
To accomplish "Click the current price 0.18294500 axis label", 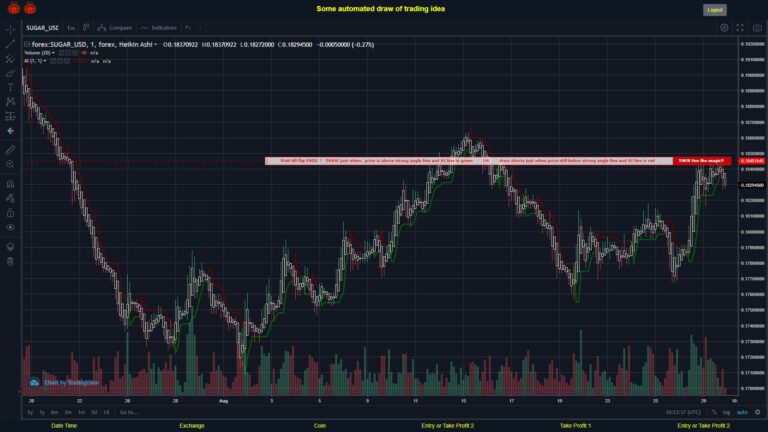I will click(752, 185).
